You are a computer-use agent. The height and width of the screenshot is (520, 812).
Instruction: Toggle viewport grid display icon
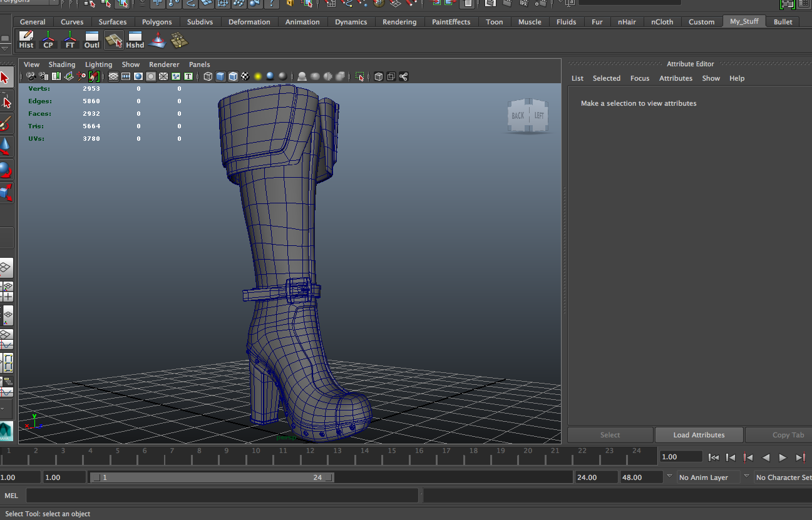point(113,76)
